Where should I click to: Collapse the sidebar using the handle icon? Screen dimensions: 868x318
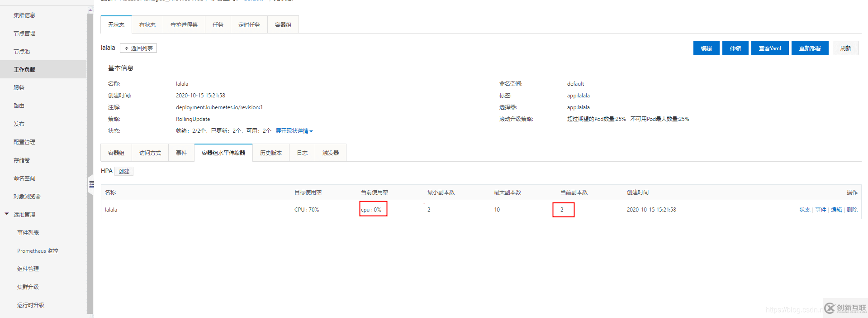click(91, 184)
